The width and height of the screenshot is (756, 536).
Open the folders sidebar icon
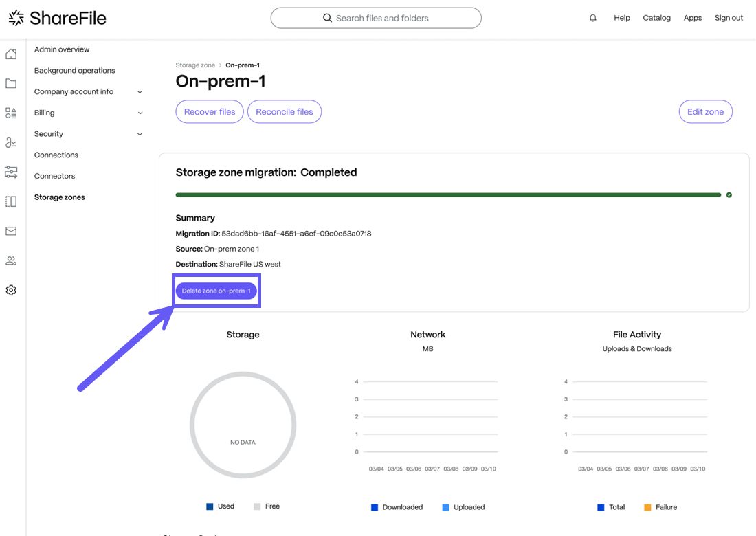11,83
